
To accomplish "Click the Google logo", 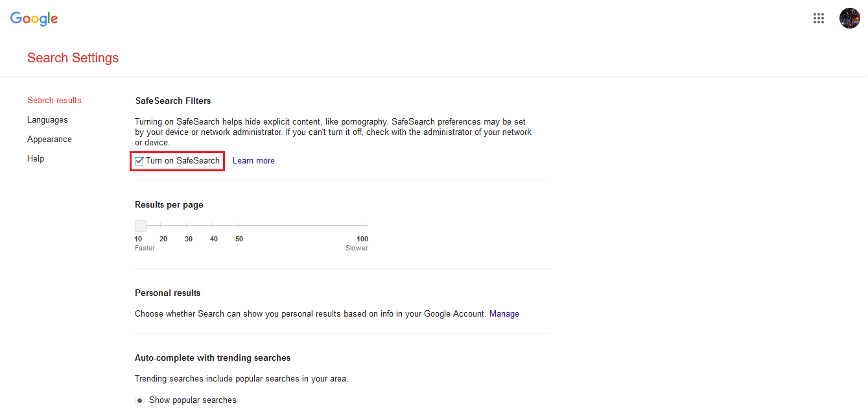I will click(34, 19).
